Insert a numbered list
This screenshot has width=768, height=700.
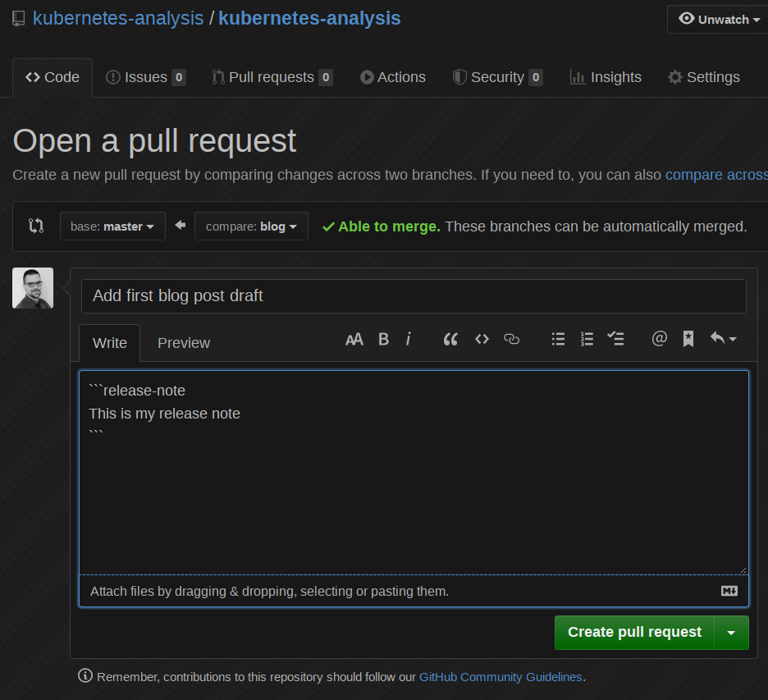coord(587,339)
